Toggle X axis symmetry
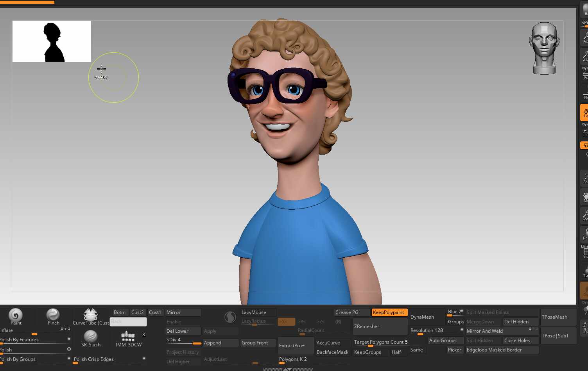The height and width of the screenshot is (371, 588). coord(286,322)
